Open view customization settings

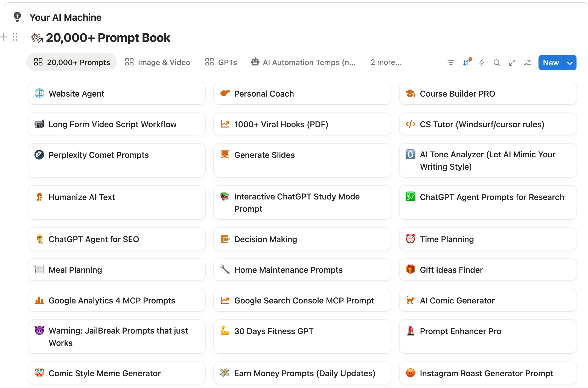(x=528, y=62)
